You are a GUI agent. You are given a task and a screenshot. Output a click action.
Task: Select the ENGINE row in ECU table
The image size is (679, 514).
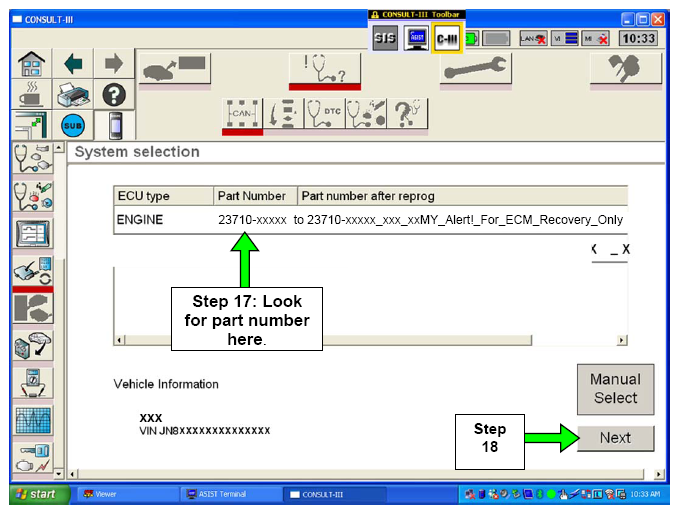click(x=370, y=220)
